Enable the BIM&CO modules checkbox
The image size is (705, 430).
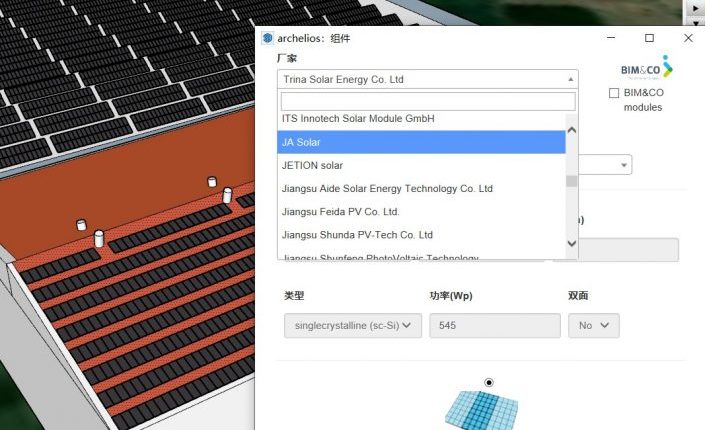pos(614,93)
